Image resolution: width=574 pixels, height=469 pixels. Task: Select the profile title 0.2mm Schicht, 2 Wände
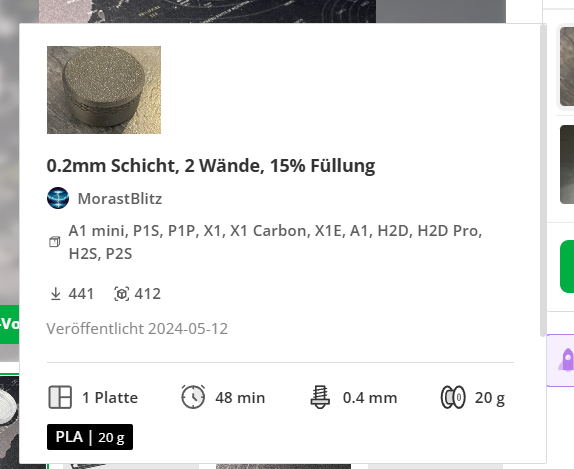click(211, 165)
